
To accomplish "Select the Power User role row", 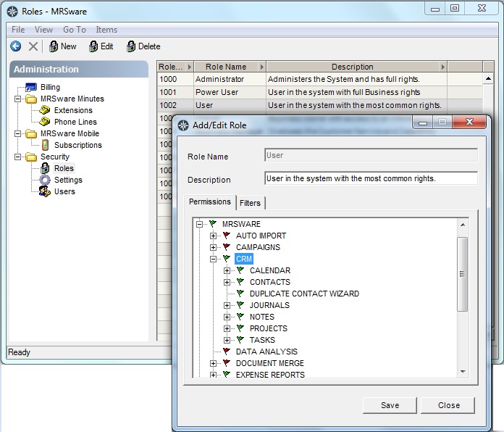I will 320,92.
